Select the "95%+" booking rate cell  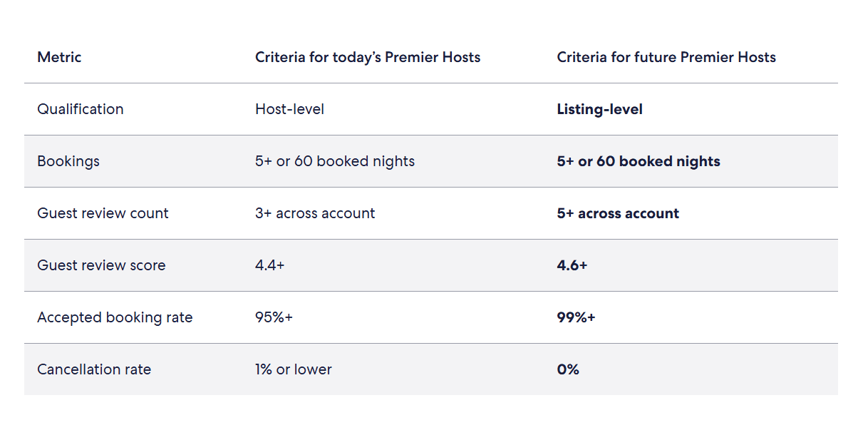(274, 317)
